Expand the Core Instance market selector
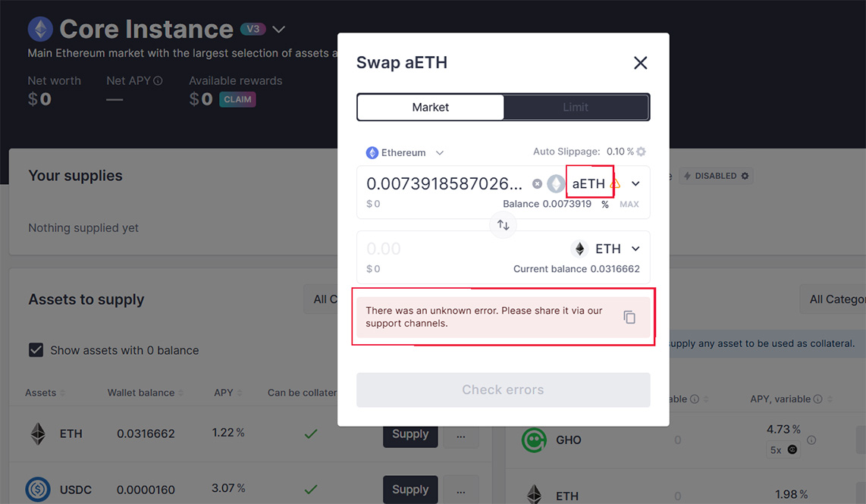 279,30
